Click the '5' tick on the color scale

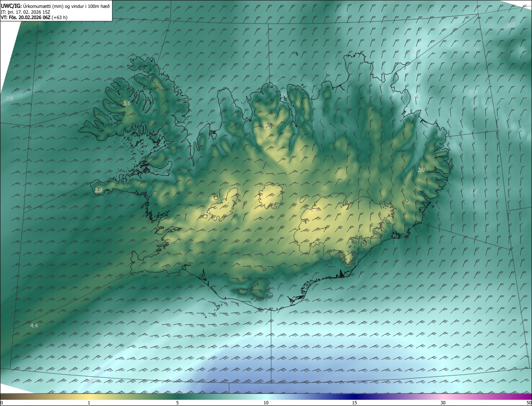177,403
